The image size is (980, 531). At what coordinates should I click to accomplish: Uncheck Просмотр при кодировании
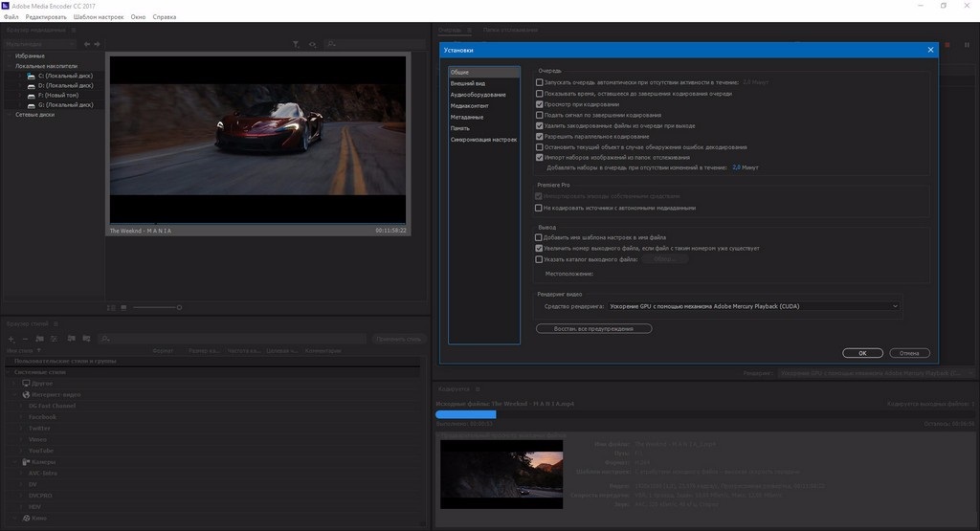coord(540,104)
